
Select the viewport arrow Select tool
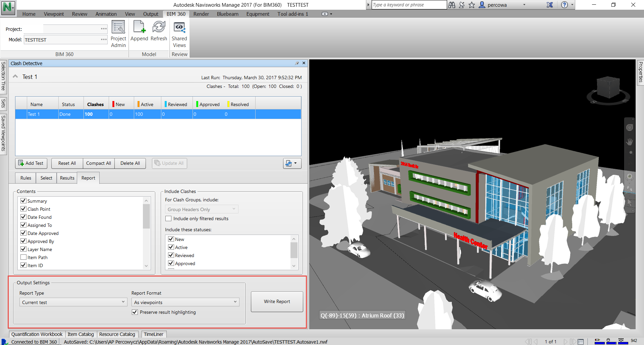[630, 203]
